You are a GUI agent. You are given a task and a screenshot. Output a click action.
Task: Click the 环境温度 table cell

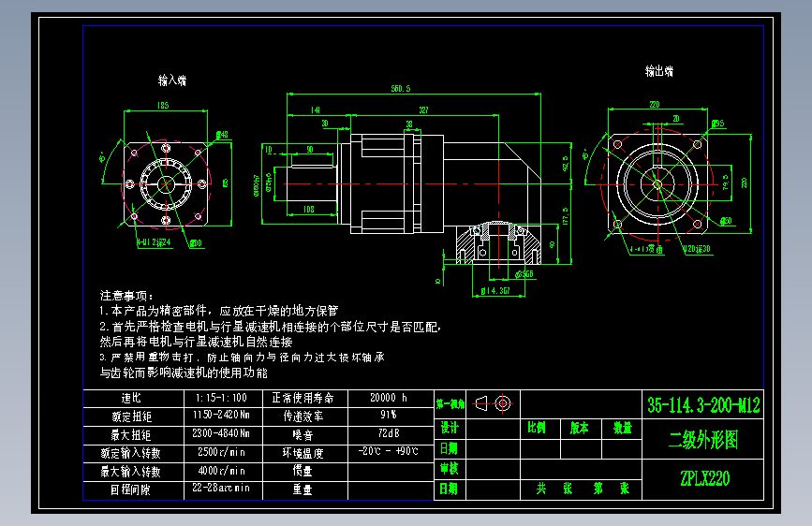click(x=305, y=454)
